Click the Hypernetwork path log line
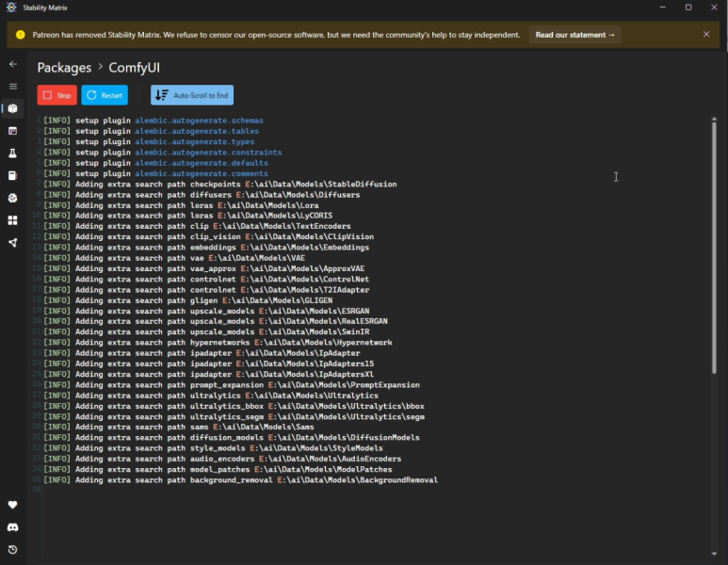 pyautogui.click(x=218, y=343)
